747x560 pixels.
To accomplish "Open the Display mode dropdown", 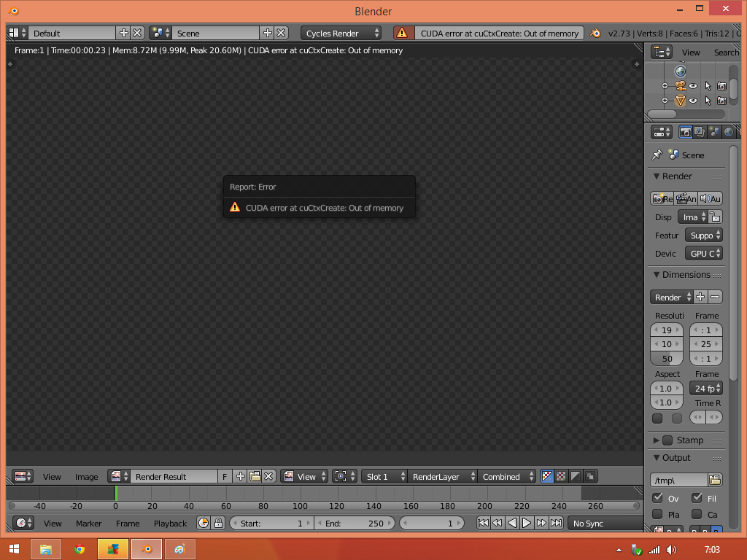I will 693,217.
